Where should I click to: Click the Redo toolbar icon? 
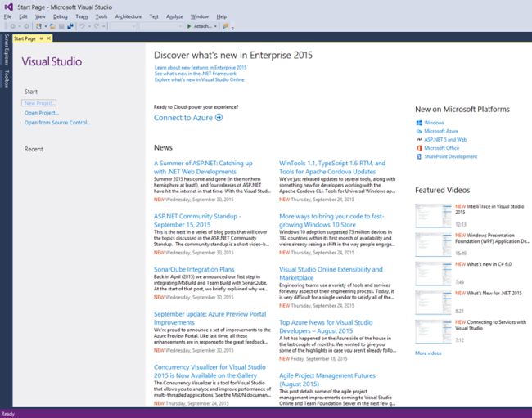[97, 26]
